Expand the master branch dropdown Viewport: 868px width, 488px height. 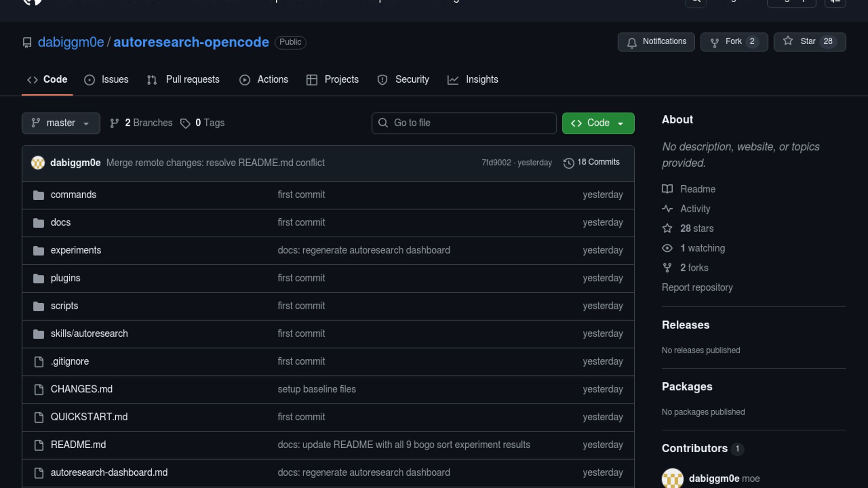tap(61, 123)
